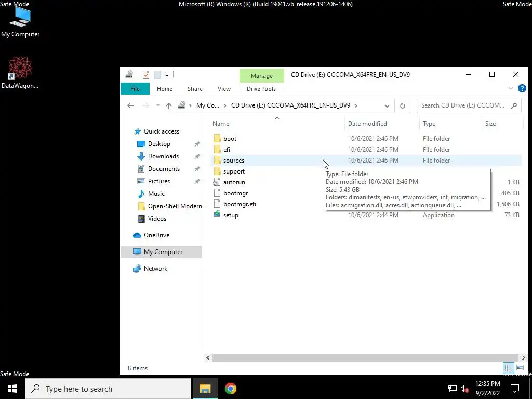Click CD Drive (E:) breadcrumb segment
This screenshot has height=399, width=532.
click(290, 105)
